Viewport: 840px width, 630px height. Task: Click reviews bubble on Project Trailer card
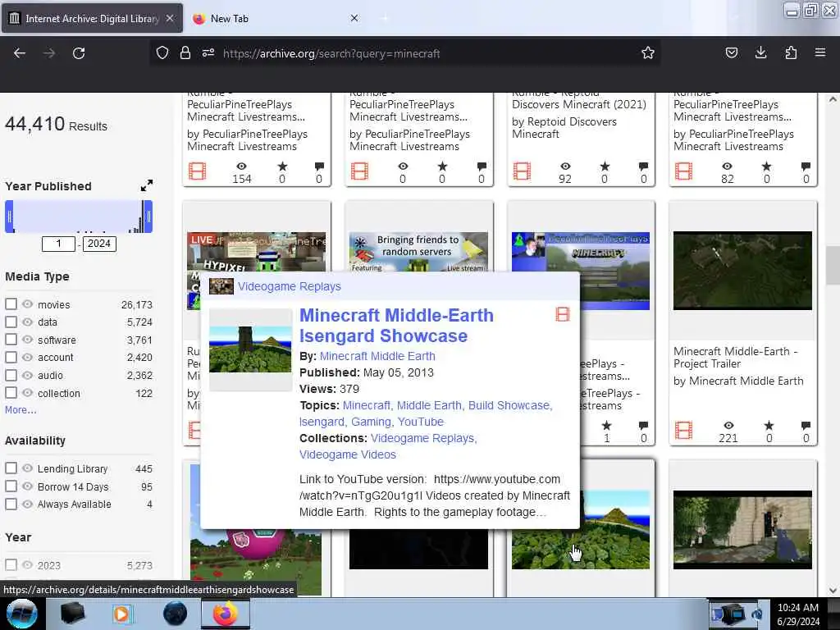point(806,426)
